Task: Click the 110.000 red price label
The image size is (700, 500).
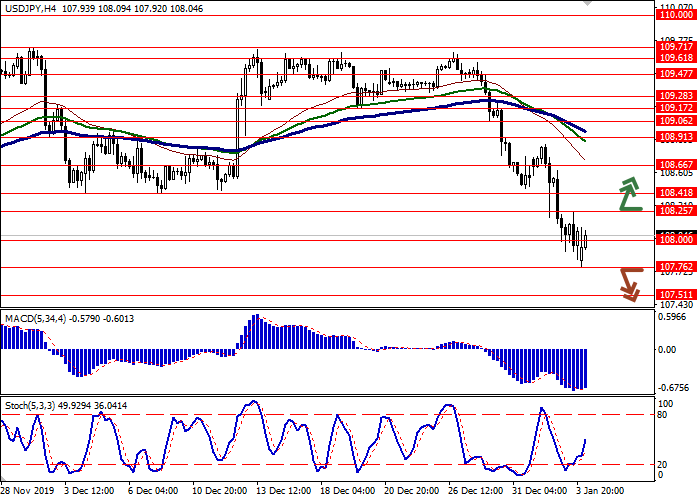Action: (x=677, y=15)
